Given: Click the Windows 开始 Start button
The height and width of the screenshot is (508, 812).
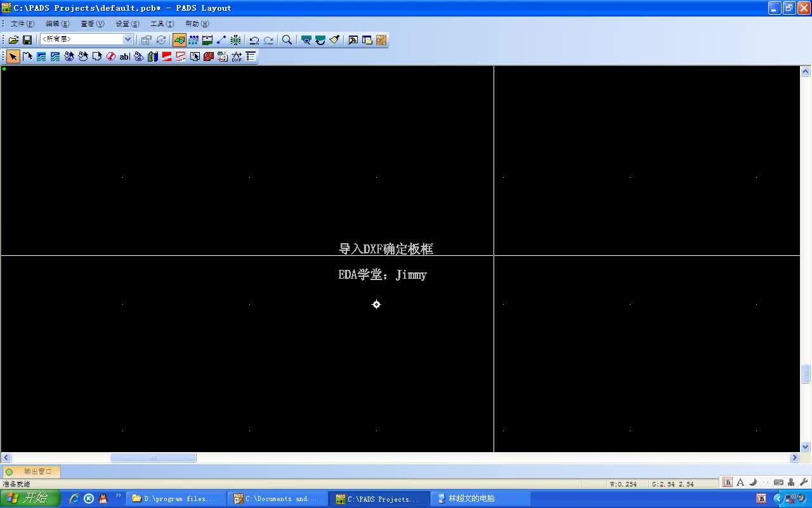Looking at the screenshot, I should tap(30, 498).
